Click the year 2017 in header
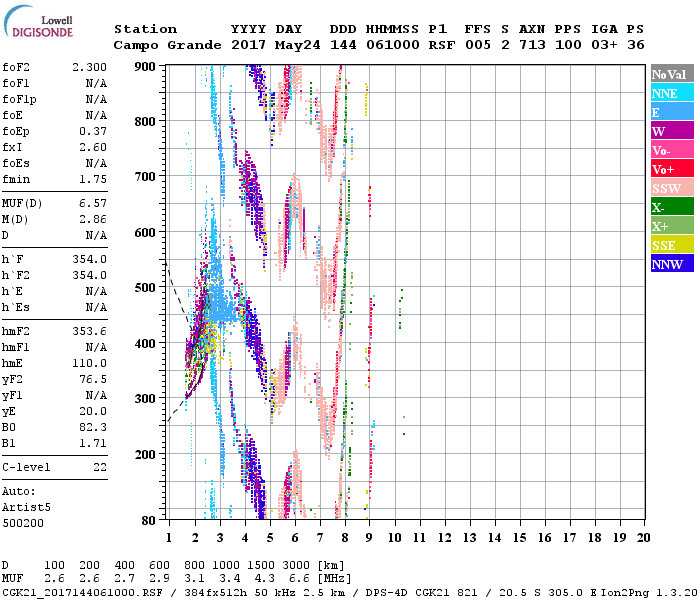The image size is (700, 600). click(248, 45)
